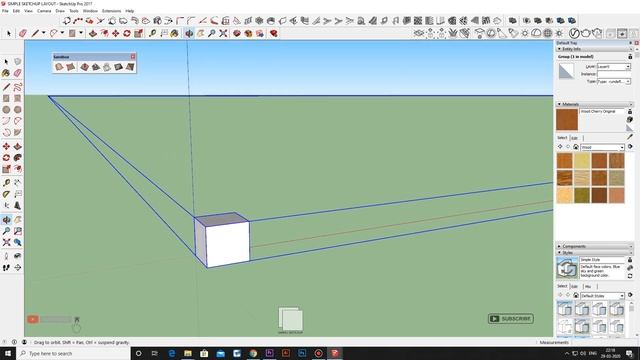Close the Sandbox floating toolbar
This screenshot has height=360, width=640.
tap(133, 57)
